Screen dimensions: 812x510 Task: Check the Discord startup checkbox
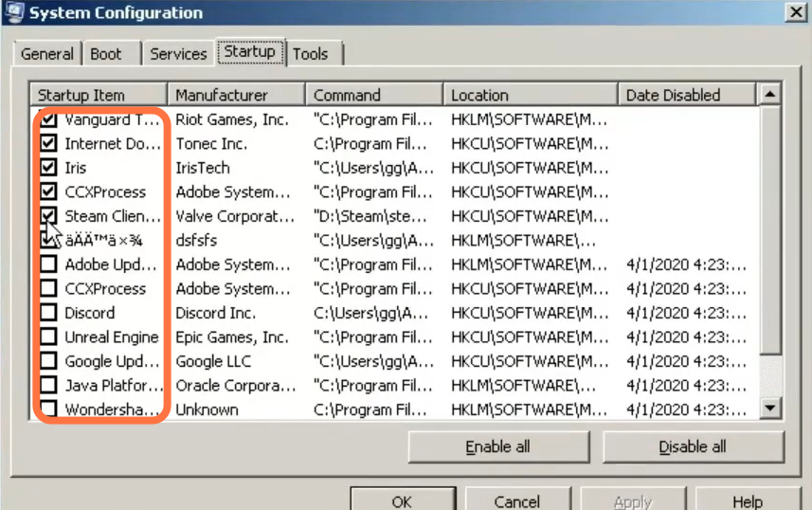point(48,313)
